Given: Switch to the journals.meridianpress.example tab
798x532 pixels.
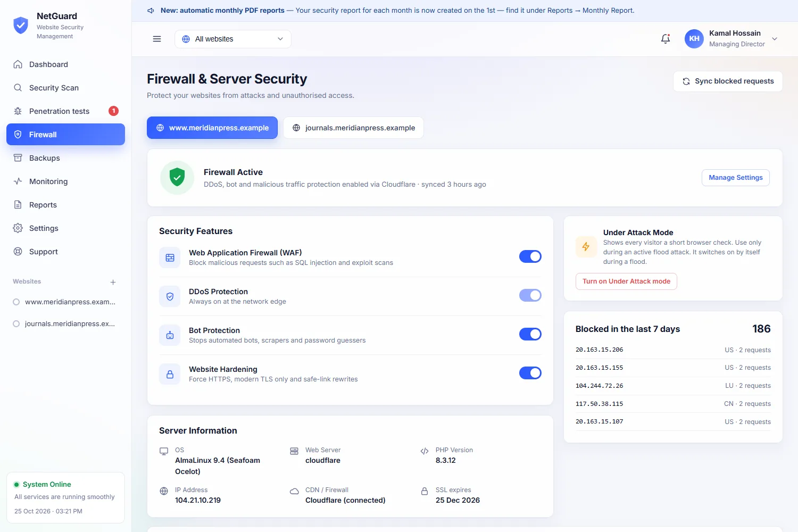Looking at the screenshot, I should (353, 128).
